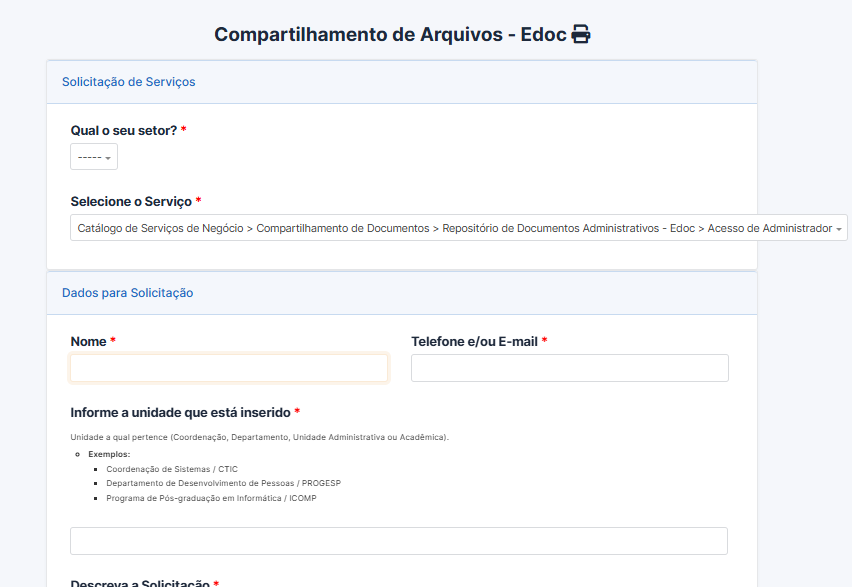This screenshot has width=852, height=587.
Task: Click the 'Telefone e/ou E-mail' label
Action: 474,342
